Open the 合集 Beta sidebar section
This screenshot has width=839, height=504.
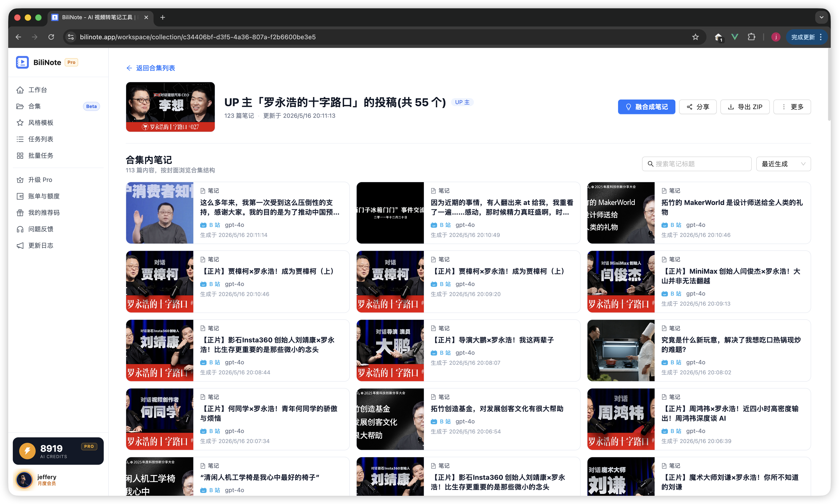58,106
